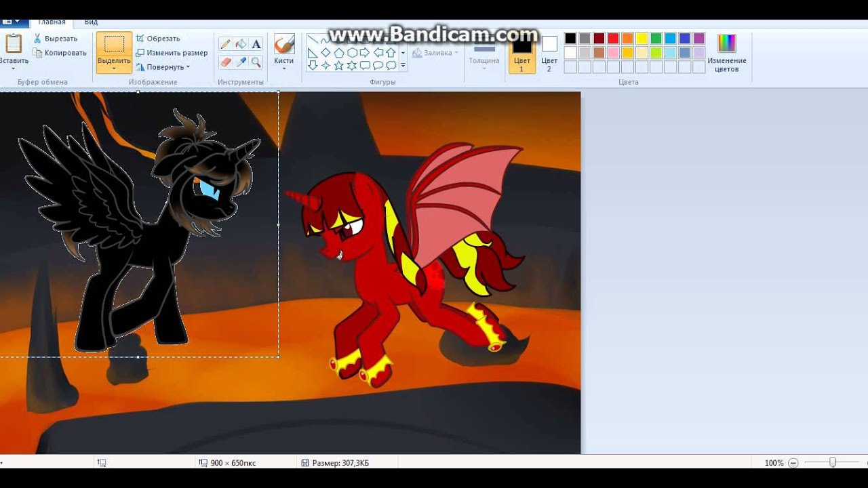This screenshot has height=488, width=868.
Task: Click the 100% zoom level text
Action: (x=774, y=463)
